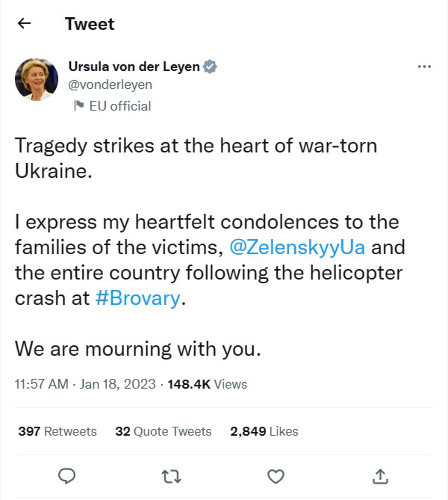This screenshot has width=448, height=500.
Task: Open the @ZelenskyyUa mention
Action: (x=297, y=247)
